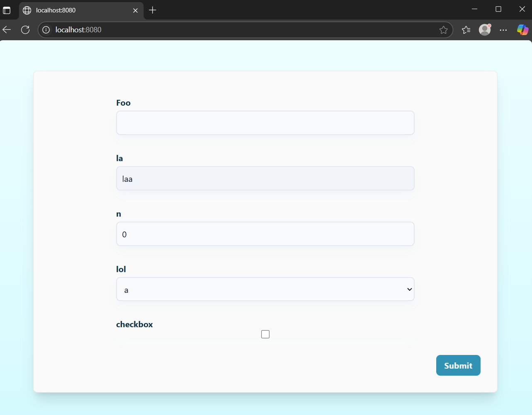Go back using the back arrow
Image resolution: width=532 pixels, height=415 pixels.
[7, 30]
